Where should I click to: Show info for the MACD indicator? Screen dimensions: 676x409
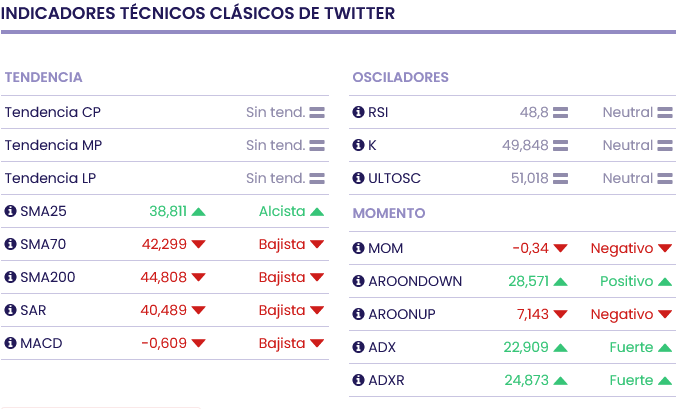coord(11,343)
